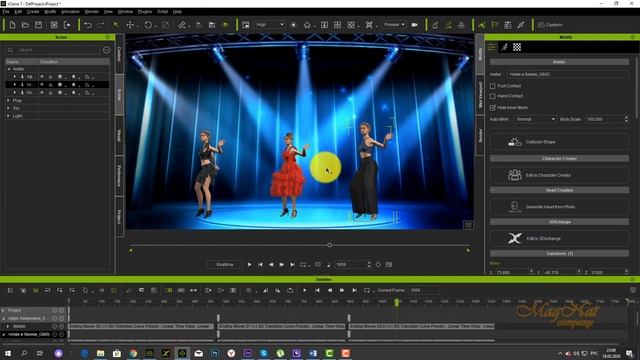640x360 pixels.
Task: Select the green Select Object arrow tool
Action: point(116,25)
